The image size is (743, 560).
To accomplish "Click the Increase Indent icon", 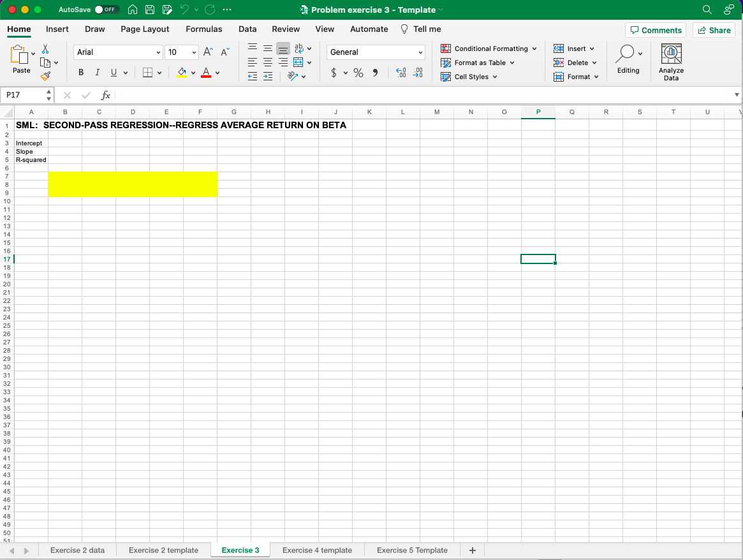I will coord(267,77).
